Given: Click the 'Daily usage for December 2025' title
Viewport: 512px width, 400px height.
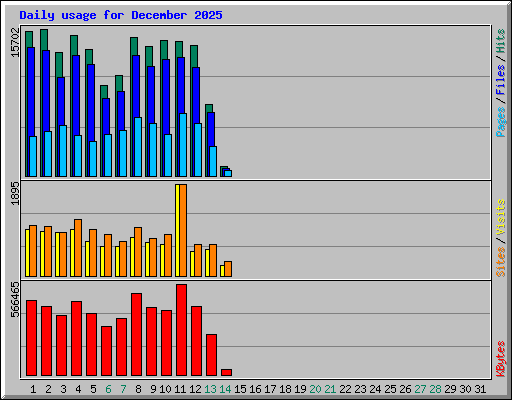Looking at the screenshot, I should click(121, 15).
